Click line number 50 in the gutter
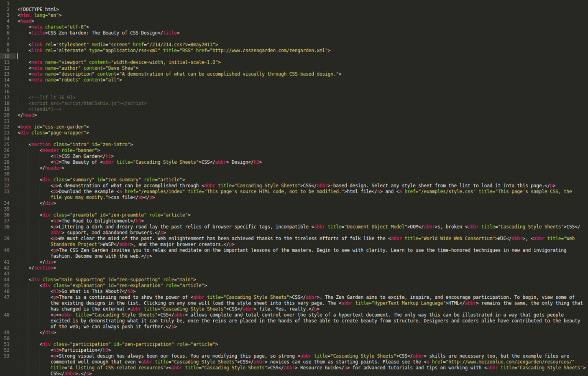The image size is (588, 376). tap(7, 338)
